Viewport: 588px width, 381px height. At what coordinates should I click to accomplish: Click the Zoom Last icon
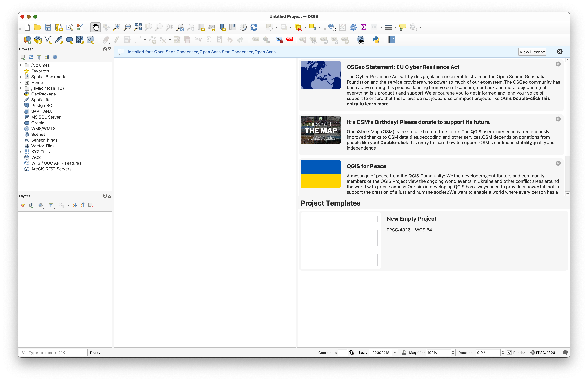[180, 27]
